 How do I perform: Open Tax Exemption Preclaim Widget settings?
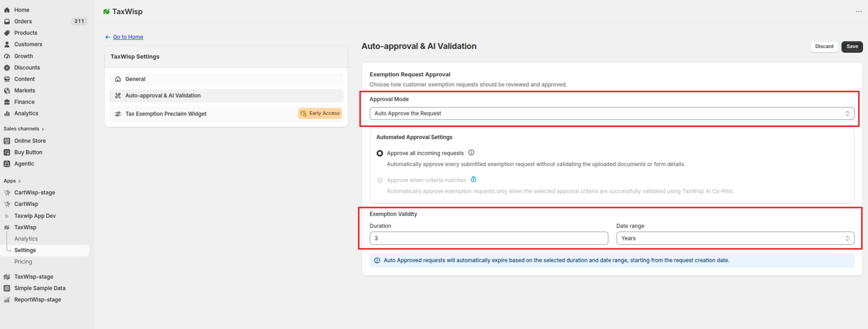pos(226,114)
